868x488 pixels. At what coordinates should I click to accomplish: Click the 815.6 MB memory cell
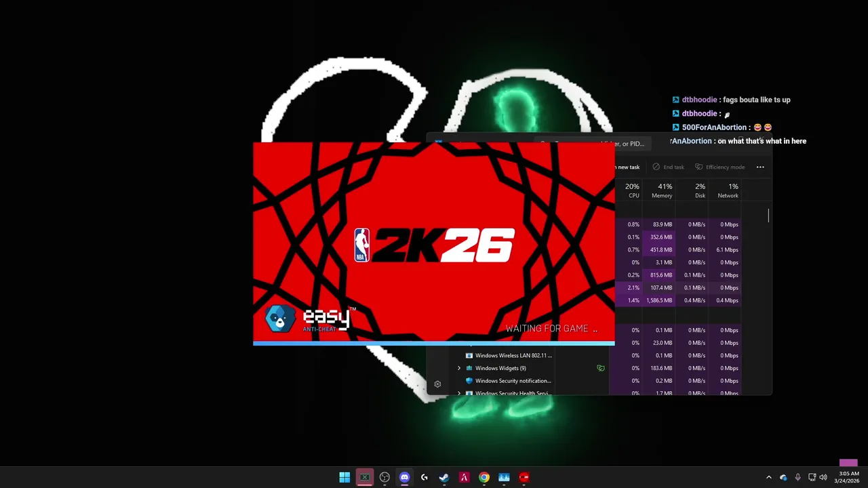coord(659,275)
